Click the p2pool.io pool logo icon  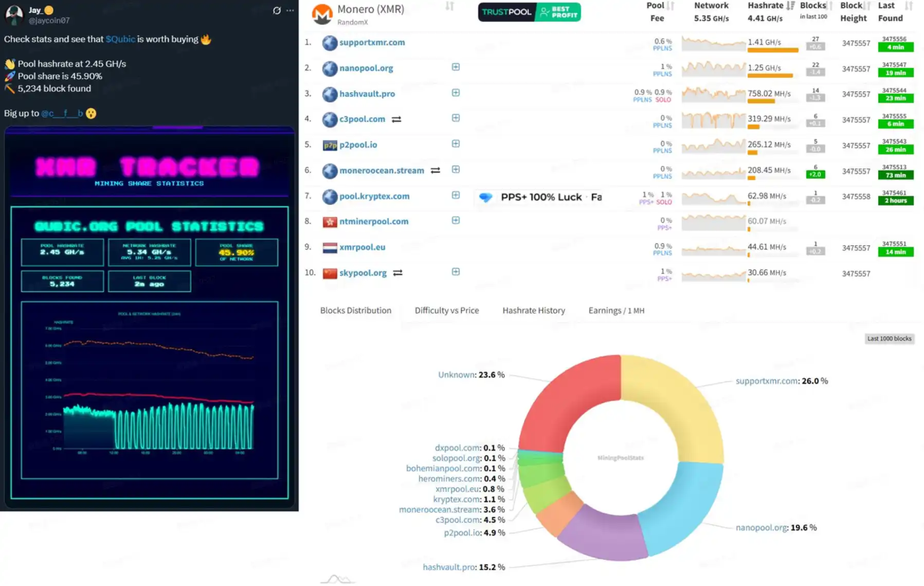(x=330, y=145)
